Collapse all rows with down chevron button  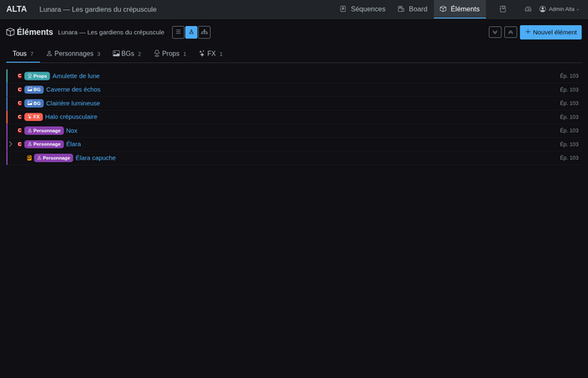point(495,32)
